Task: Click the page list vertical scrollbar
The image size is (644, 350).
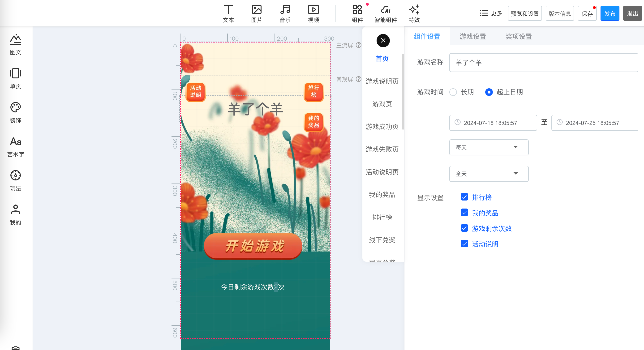Action: (x=403, y=92)
